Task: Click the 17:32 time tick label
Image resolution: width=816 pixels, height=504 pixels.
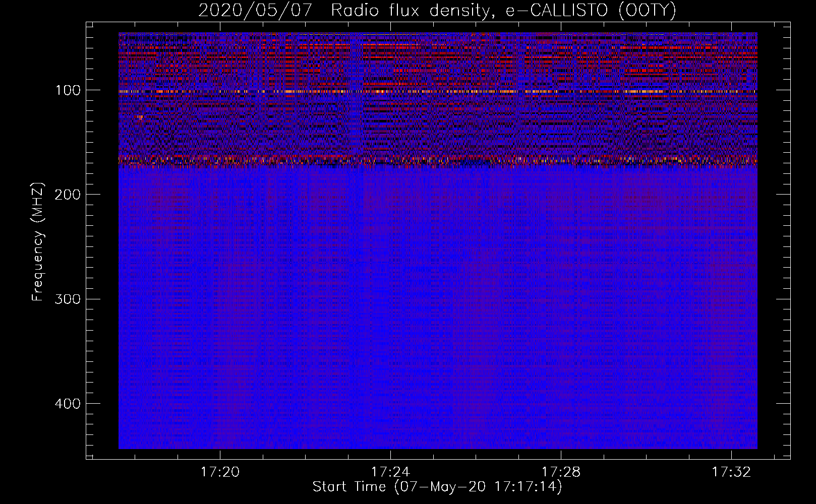Action: 731,472
